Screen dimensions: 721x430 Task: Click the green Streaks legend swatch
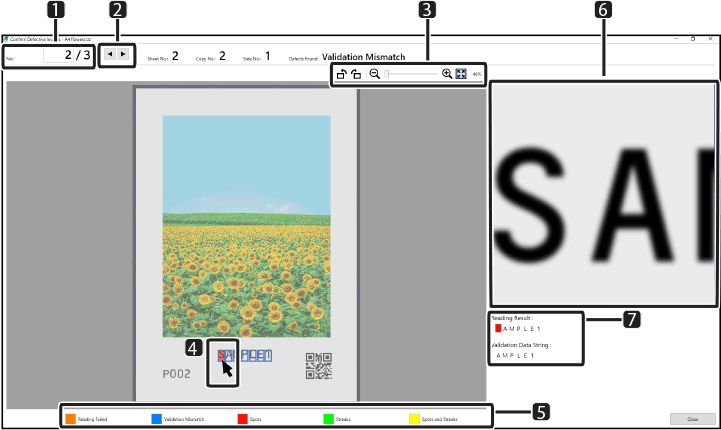tap(328, 419)
